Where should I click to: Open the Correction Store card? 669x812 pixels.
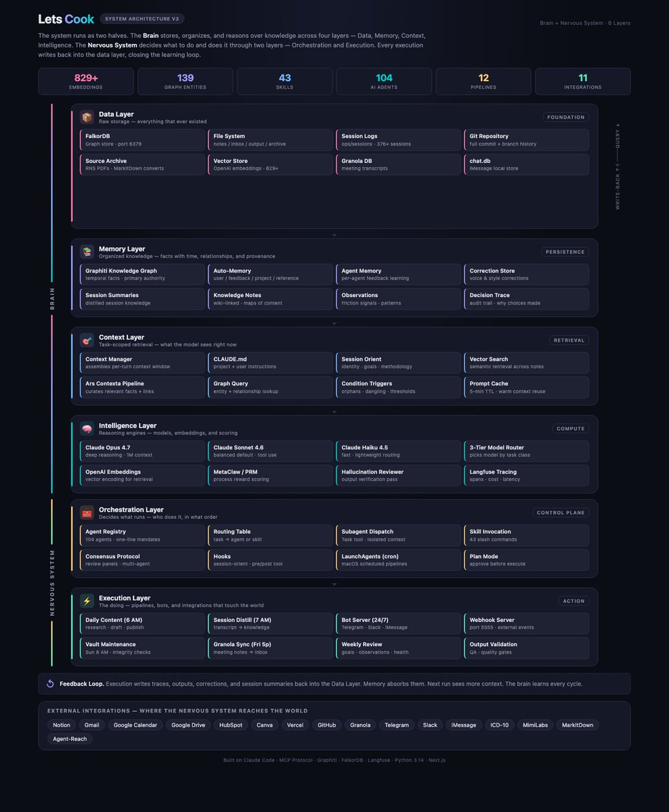526,275
